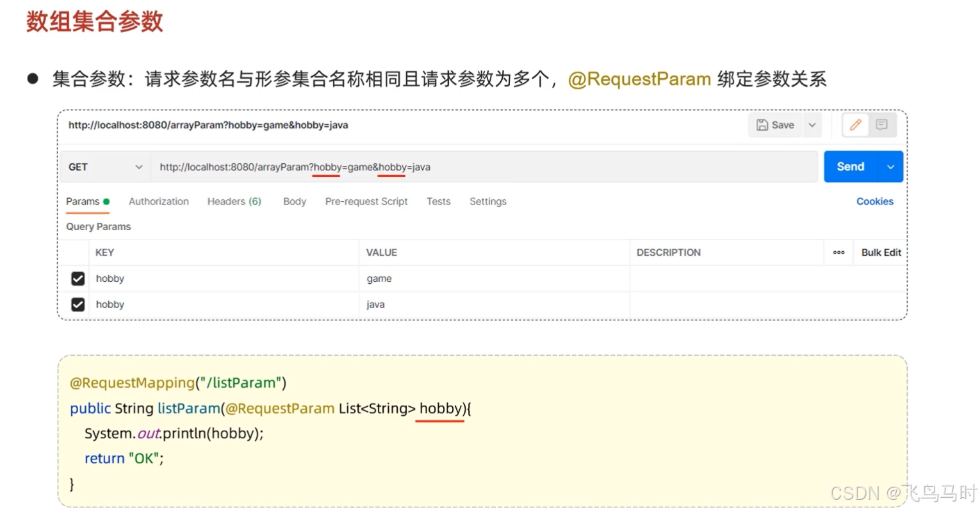
Task: Click the Save button in Postman
Action: pyautogui.click(x=776, y=125)
